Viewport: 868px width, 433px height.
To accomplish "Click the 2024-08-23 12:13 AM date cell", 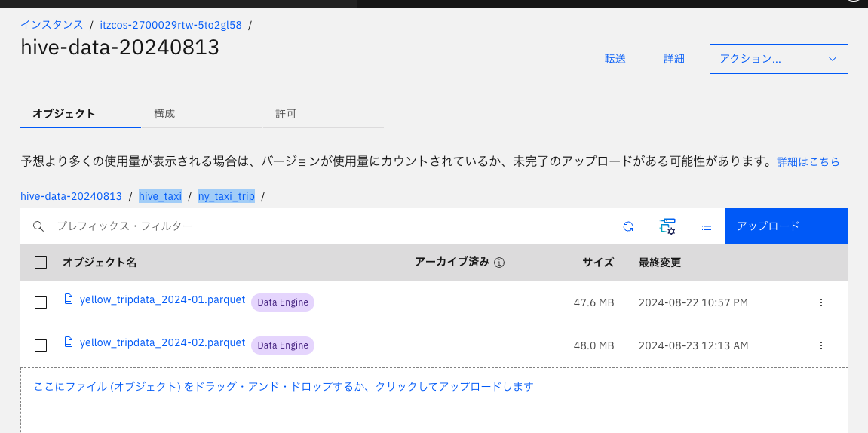I will (x=693, y=345).
